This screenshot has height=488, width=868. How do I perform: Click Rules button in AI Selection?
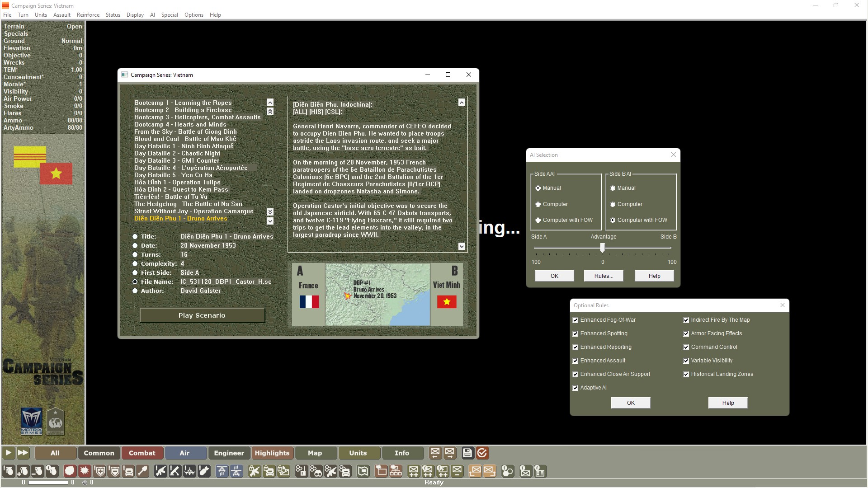click(604, 275)
